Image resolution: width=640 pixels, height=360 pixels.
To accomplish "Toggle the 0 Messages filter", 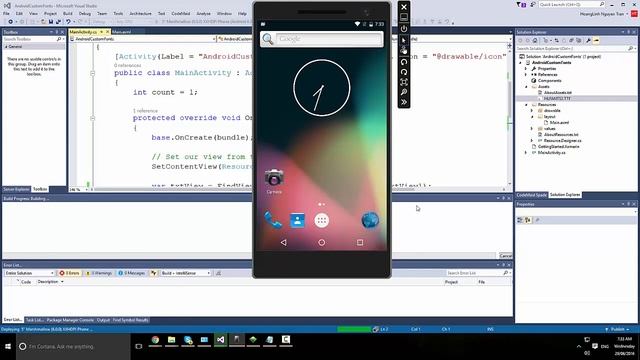I will 132,273.
